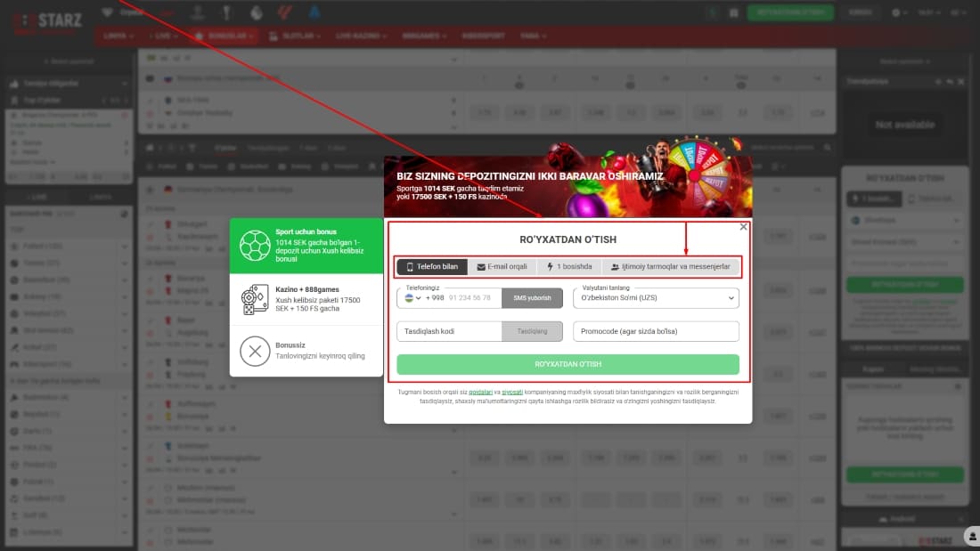
Task: Open the qoidalari rules link
Action: pyautogui.click(x=480, y=393)
